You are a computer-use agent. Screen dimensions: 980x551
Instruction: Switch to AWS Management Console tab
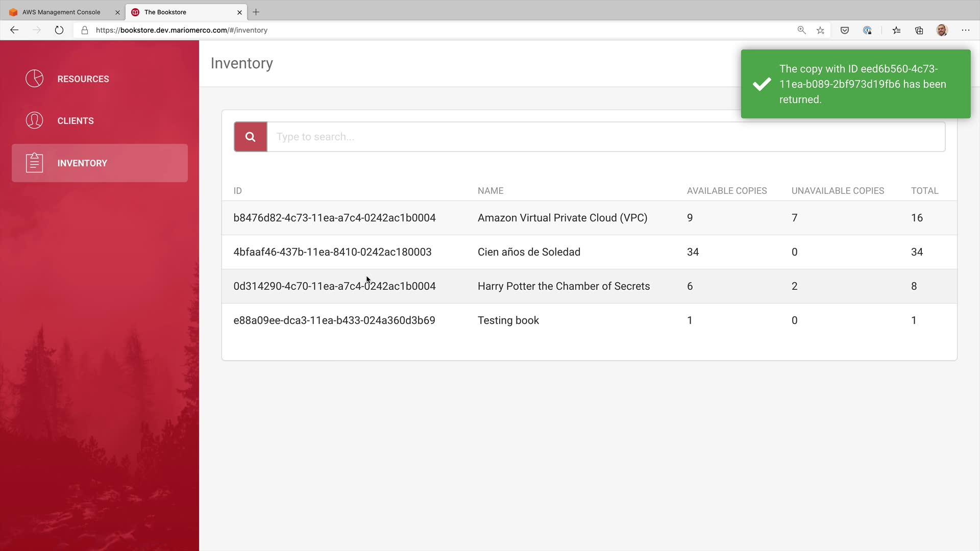click(x=61, y=12)
